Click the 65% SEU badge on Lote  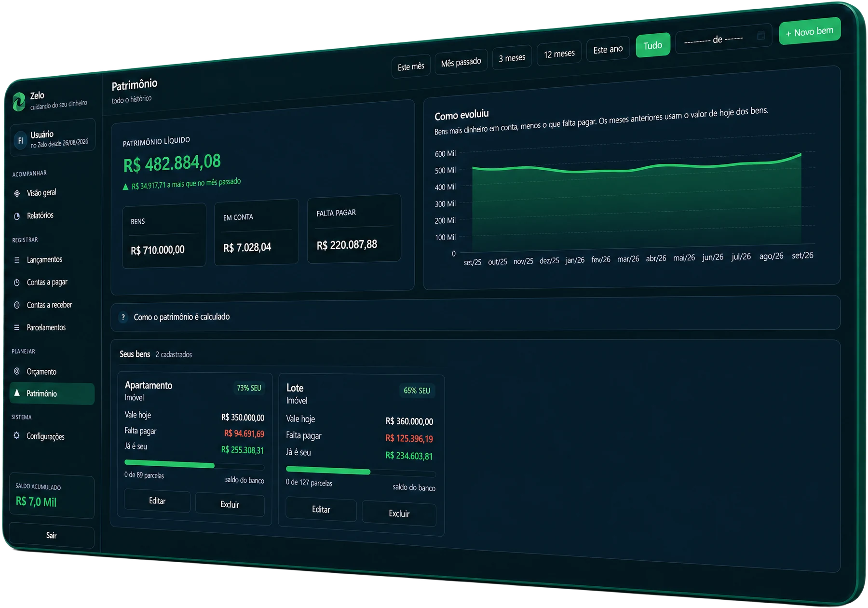[x=417, y=391]
